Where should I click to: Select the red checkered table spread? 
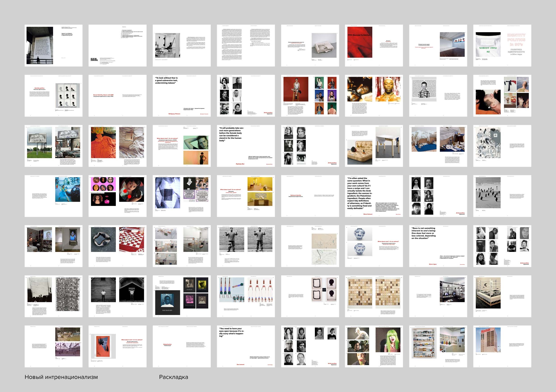117,246
